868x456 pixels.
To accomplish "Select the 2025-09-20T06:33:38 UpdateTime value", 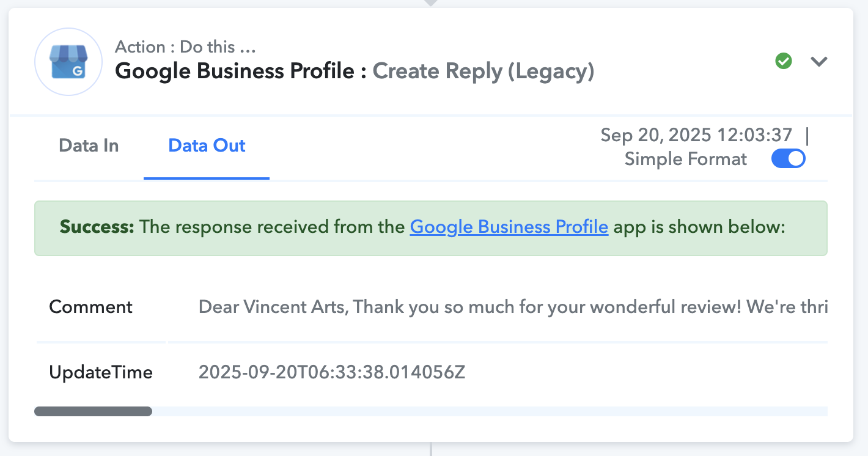I will [x=332, y=372].
